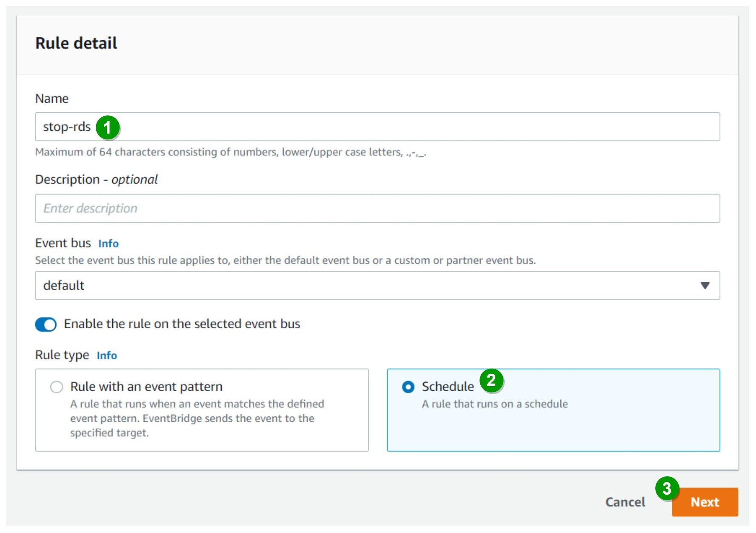The height and width of the screenshot is (533, 756).
Task: Click the green annotation badge 1 beside stop-rds
Action: [x=108, y=126]
